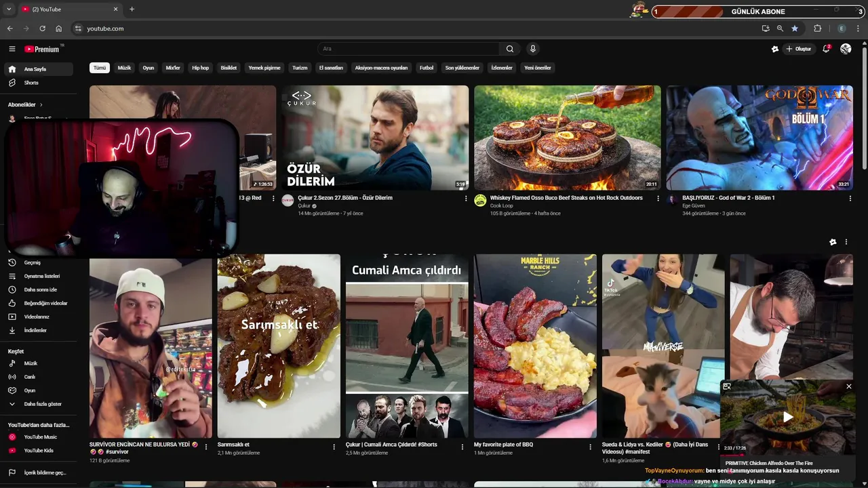Open options menu for Whiskey Flamed video

pos(658,199)
